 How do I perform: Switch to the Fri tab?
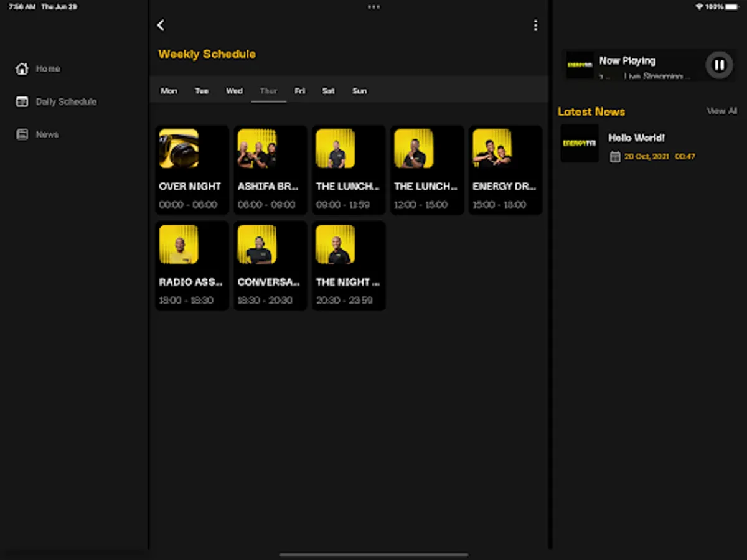(x=300, y=91)
